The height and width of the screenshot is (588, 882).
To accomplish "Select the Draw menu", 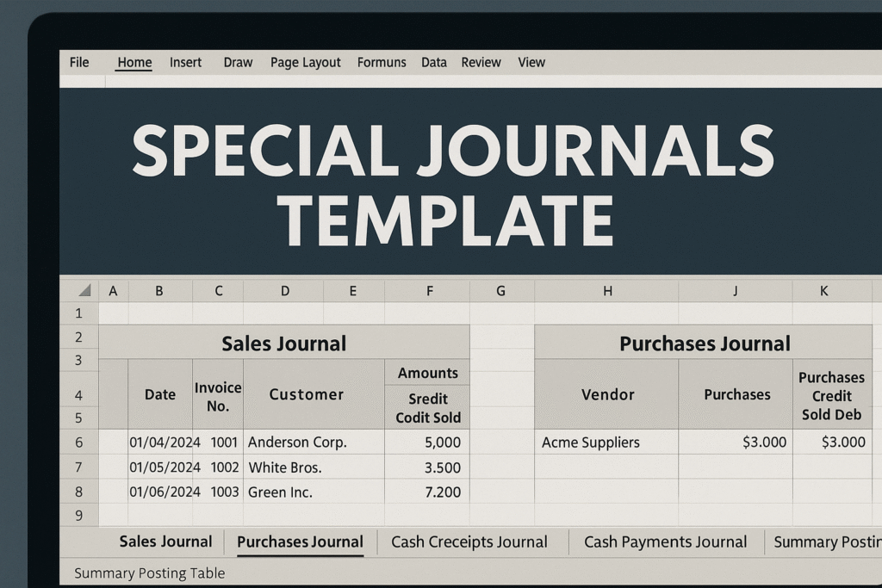I will pos(238,62).
